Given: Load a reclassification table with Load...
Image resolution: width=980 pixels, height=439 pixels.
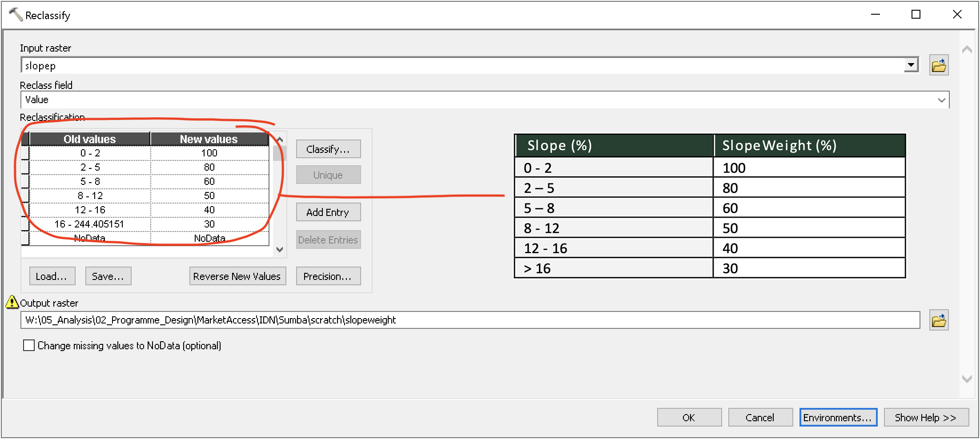Looking at the screenshot, I should pyautogui.click(x=52, y=276).
